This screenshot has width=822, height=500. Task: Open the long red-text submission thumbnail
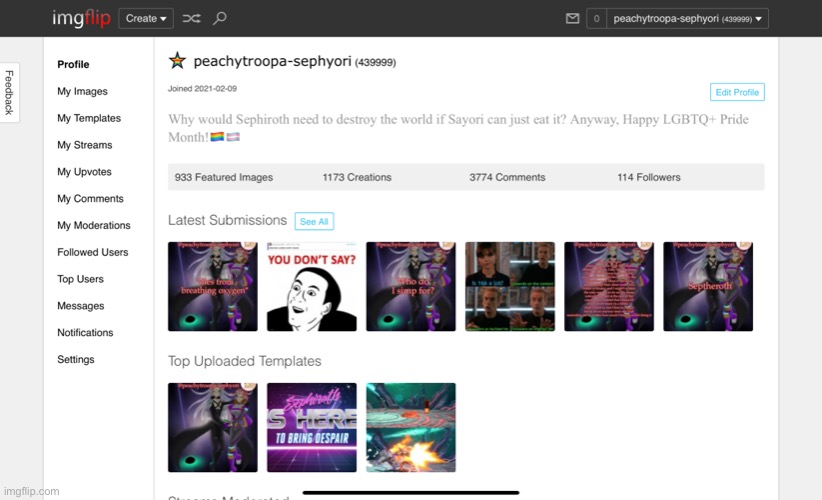[x=609, y=286]
